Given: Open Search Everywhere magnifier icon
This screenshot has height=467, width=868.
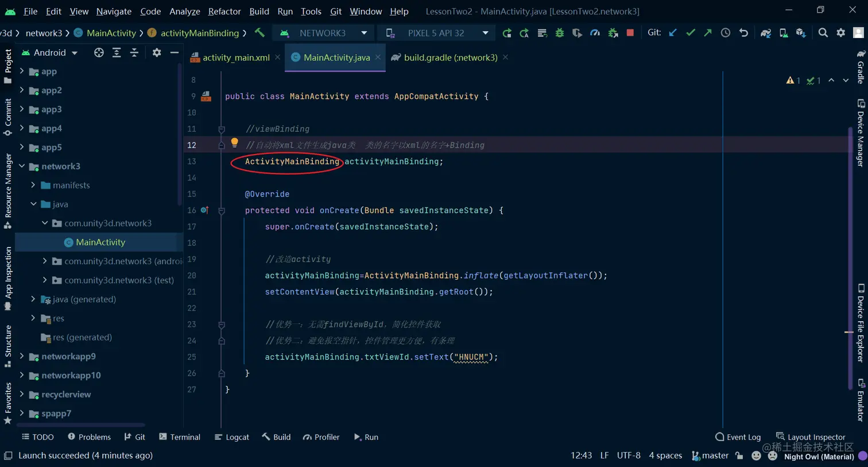Looking at the screenshot, I should 823,33.
